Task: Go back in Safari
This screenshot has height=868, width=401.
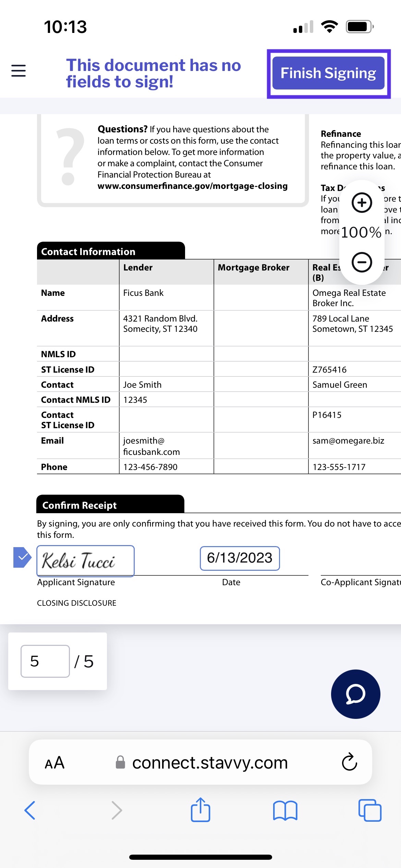Action: tap(30, 810)
